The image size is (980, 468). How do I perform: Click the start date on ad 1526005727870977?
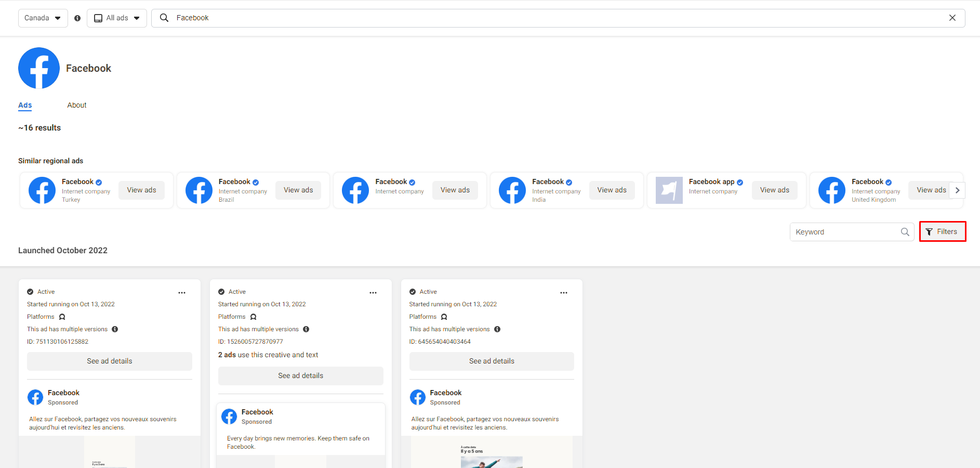[x=262, y=305]
